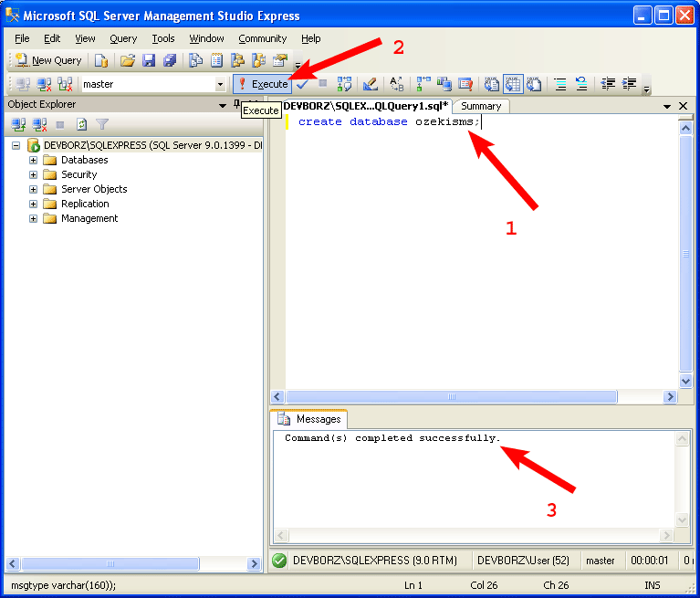The height and width of the screenshot is (598, 700).
Task: Click Design Query in Editor icon
Action: tap(371, 84)
